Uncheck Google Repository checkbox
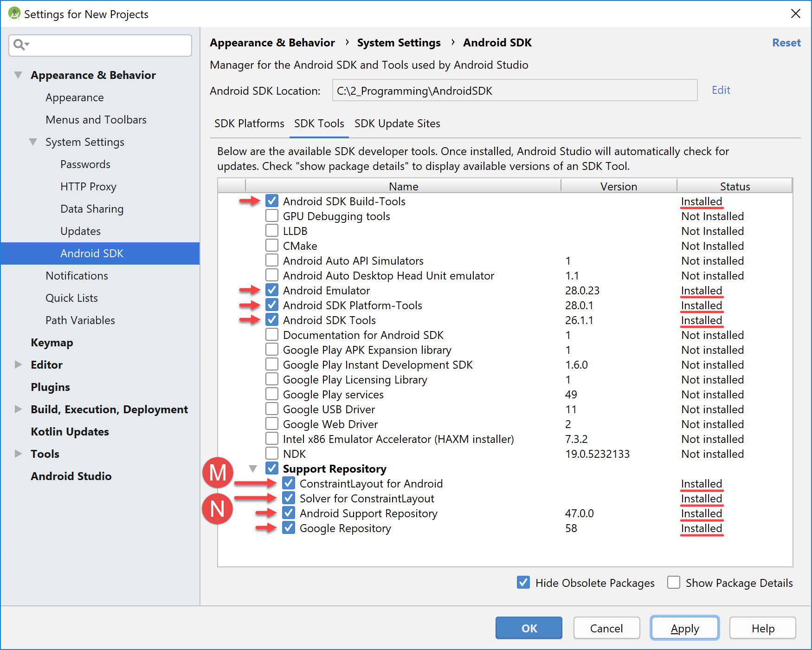The height and width of the screenshot is (650, 812). click(x=289, y=528)
